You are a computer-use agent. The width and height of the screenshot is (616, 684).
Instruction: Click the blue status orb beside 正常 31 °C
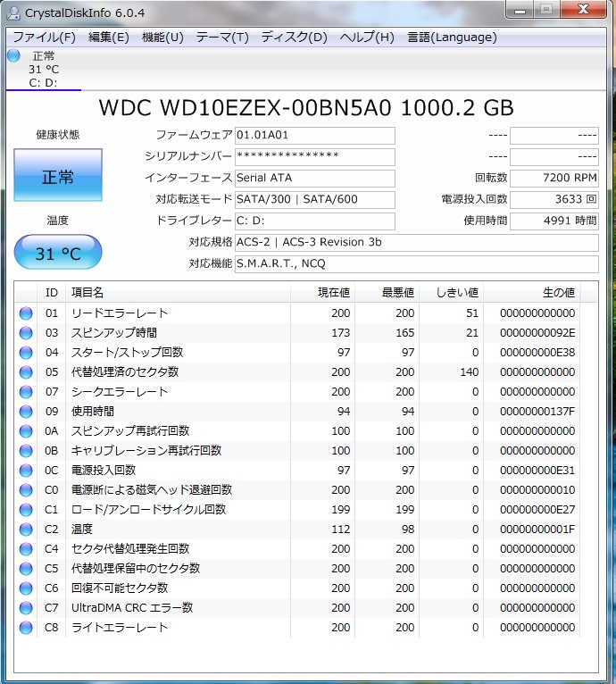point(13,56)
